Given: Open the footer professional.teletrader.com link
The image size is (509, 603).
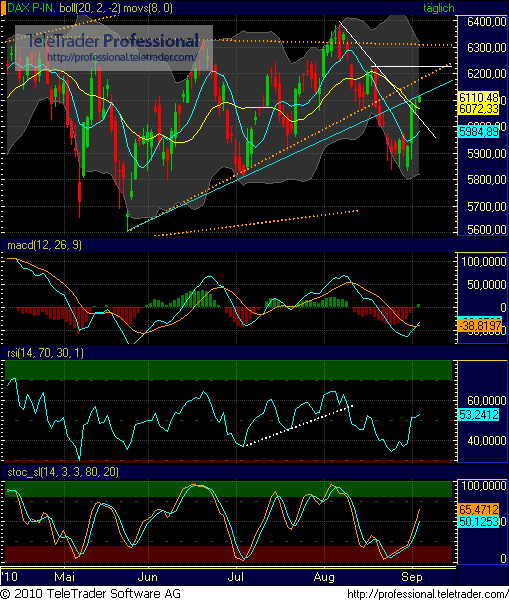Looking at the screenshot, I should tap(427, 594).
